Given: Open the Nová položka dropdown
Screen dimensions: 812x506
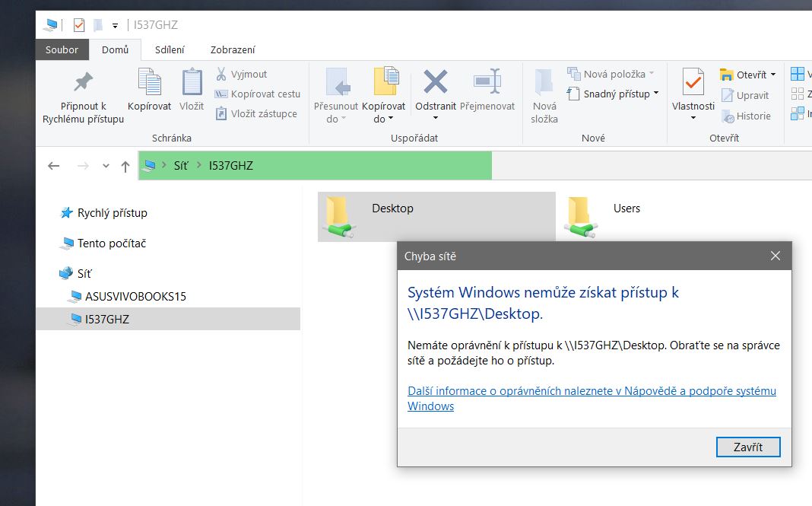Looking at the screenshot, I should [611, 74].
